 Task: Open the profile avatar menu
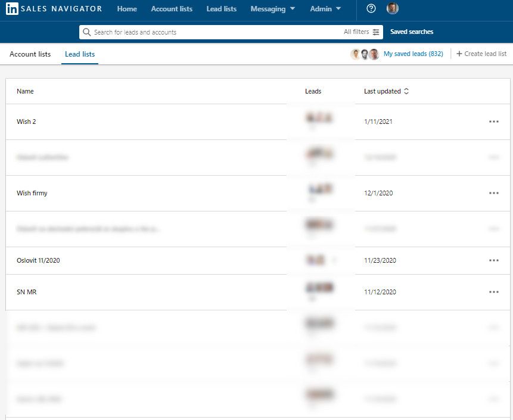(392, 9)
